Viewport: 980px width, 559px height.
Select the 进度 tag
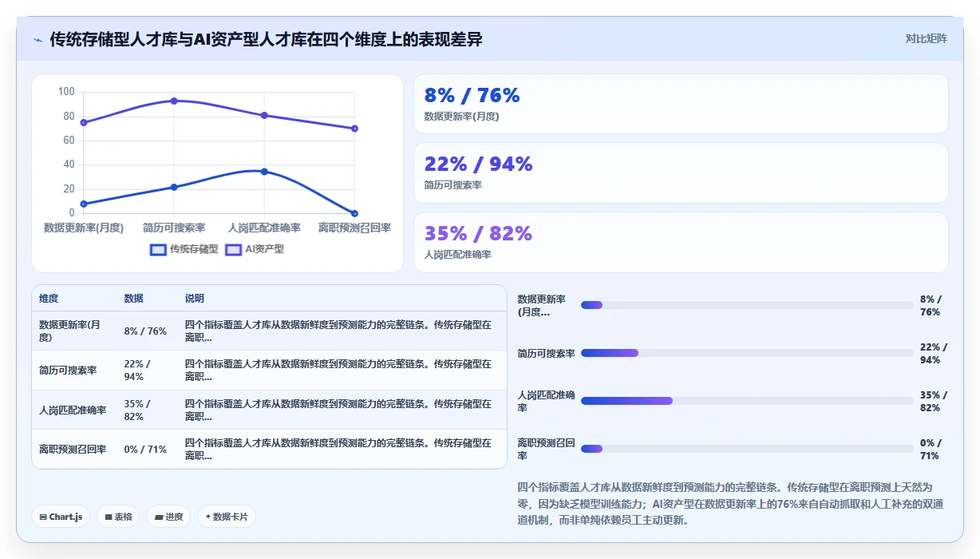[168, 517]
